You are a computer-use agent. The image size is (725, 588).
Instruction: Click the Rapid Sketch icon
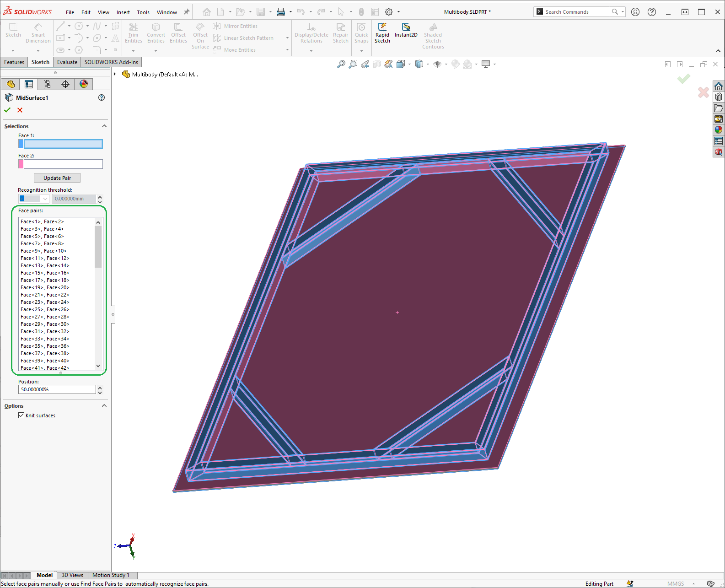(382, 27)
